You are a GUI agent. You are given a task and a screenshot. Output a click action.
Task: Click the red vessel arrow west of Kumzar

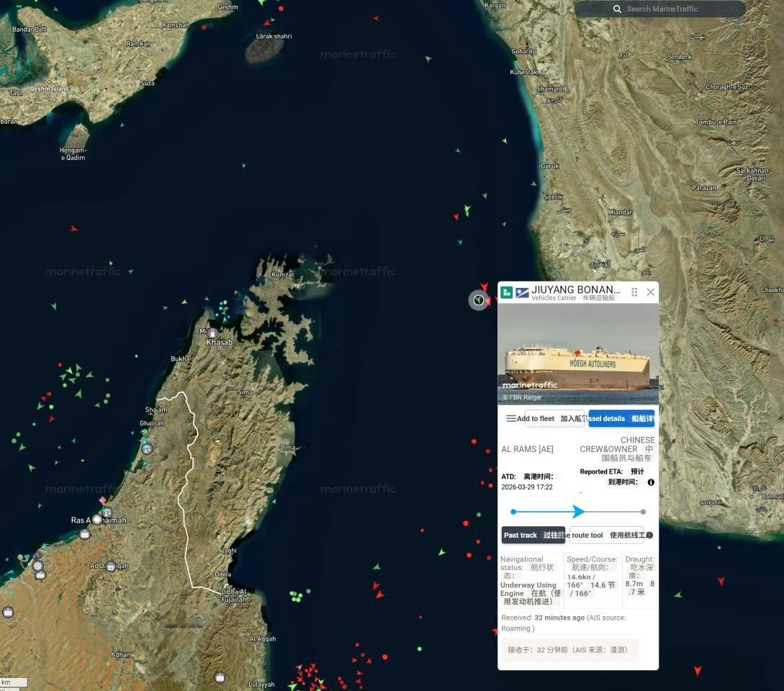(x=74, y=228)
